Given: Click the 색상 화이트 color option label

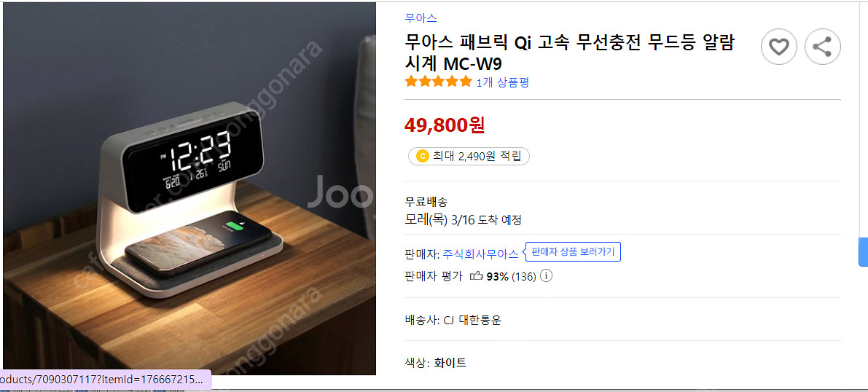Looking at the screenshot, I should pos(436,363).
